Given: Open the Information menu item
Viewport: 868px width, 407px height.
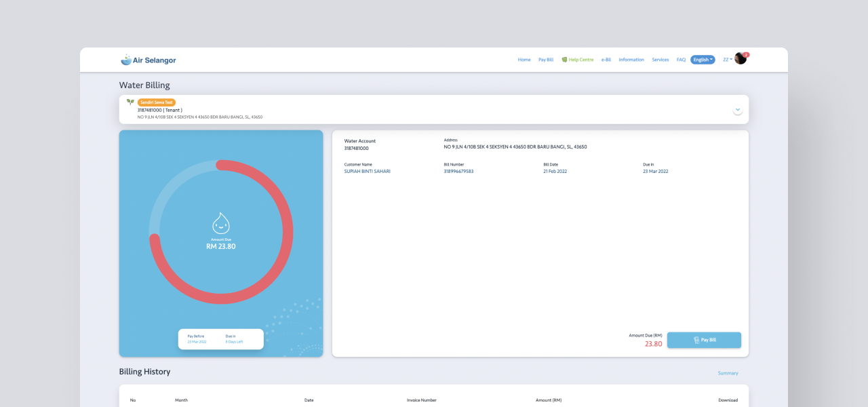Looking at the screenshot, I should coord(631,60).
